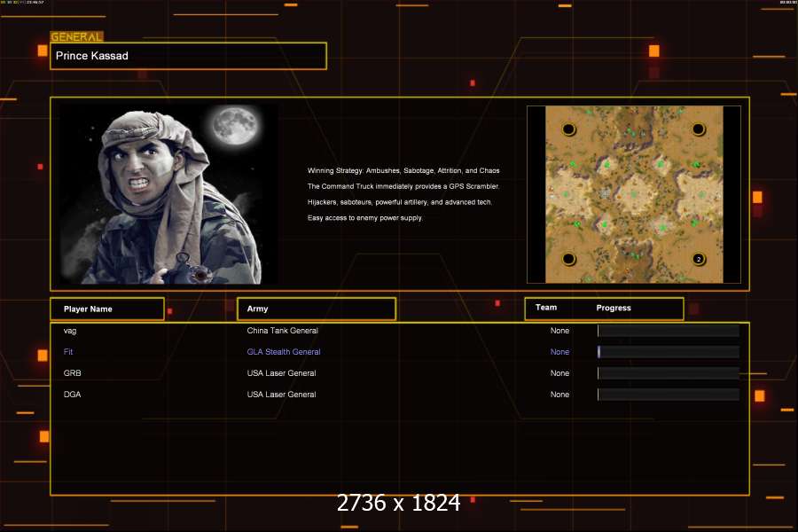Click China Tank General army entry
The image size is (798, 532).
pos(283,331)
